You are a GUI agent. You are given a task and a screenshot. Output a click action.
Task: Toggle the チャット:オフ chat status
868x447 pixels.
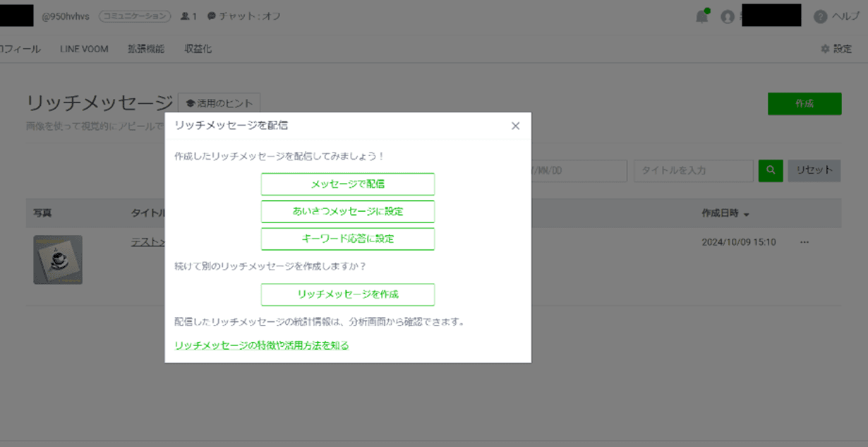242,16
